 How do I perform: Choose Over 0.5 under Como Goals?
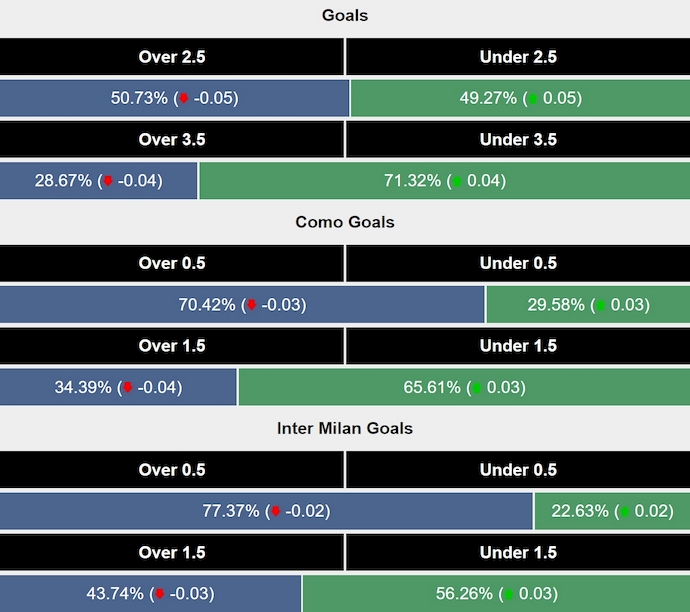172,263
